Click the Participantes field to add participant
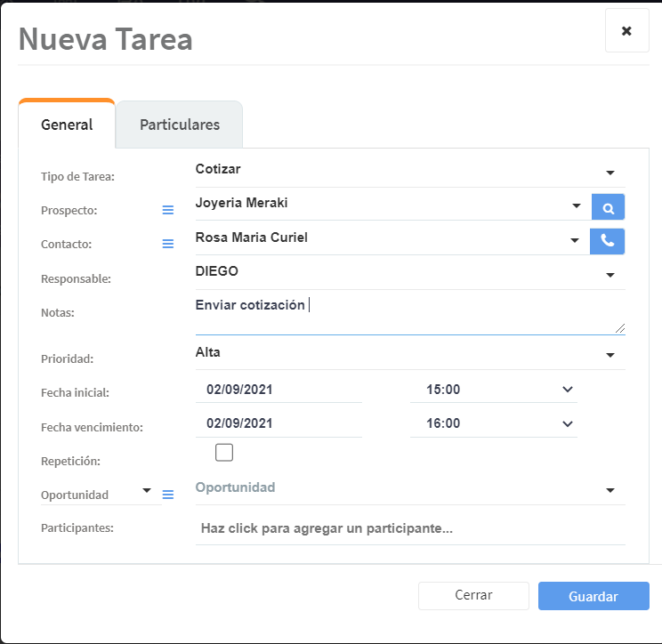This screenshot has width=662, height=644. pos(409,528)
